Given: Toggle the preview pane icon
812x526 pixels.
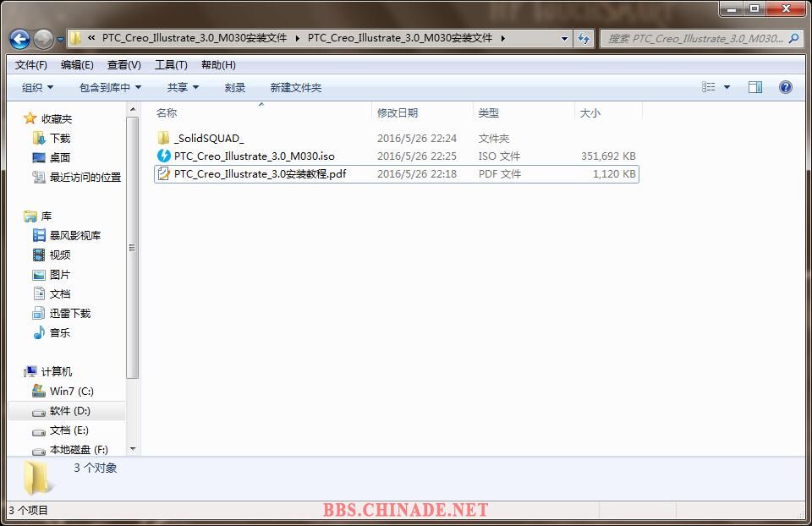Looking at the screenshot, I should pos(755,87).
